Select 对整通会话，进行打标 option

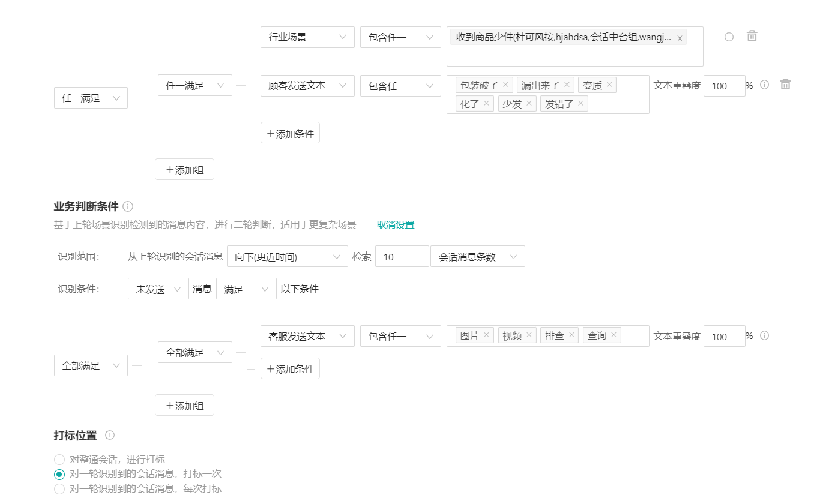click(59, 460)
